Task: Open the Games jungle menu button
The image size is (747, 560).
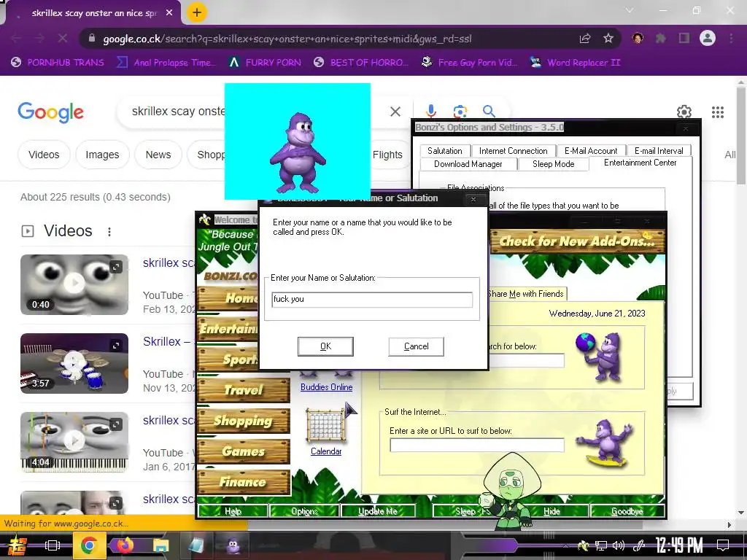Action: (244, 451)
